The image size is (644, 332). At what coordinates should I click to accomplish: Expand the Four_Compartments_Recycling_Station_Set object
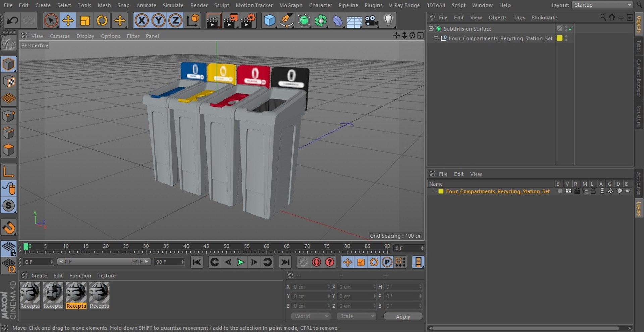436,38
